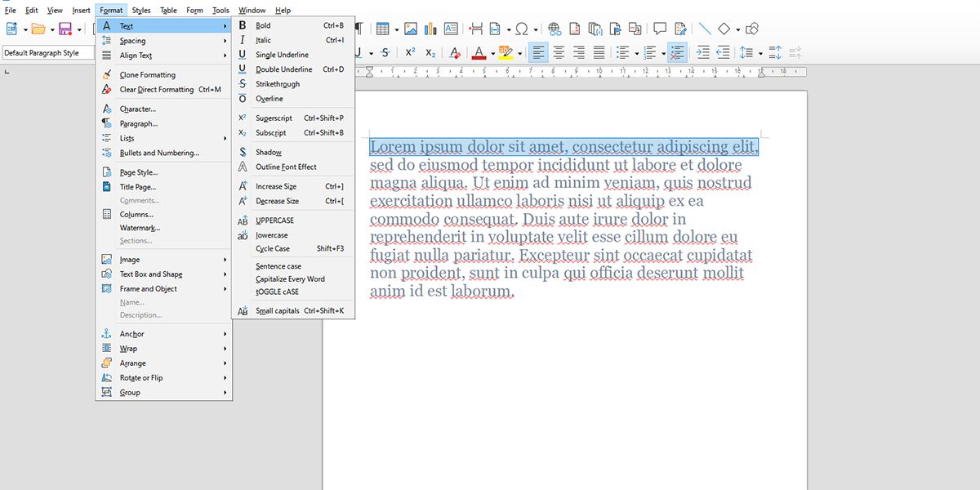This screenshot has height=490, width=980.
Task: Insert a table from the toolbar
Action: 381,27
